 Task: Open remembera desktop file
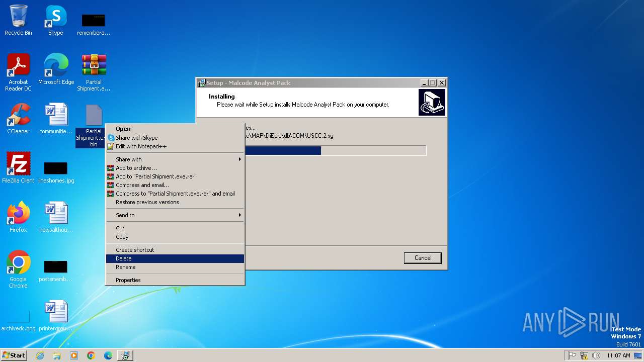pos(94,24)
